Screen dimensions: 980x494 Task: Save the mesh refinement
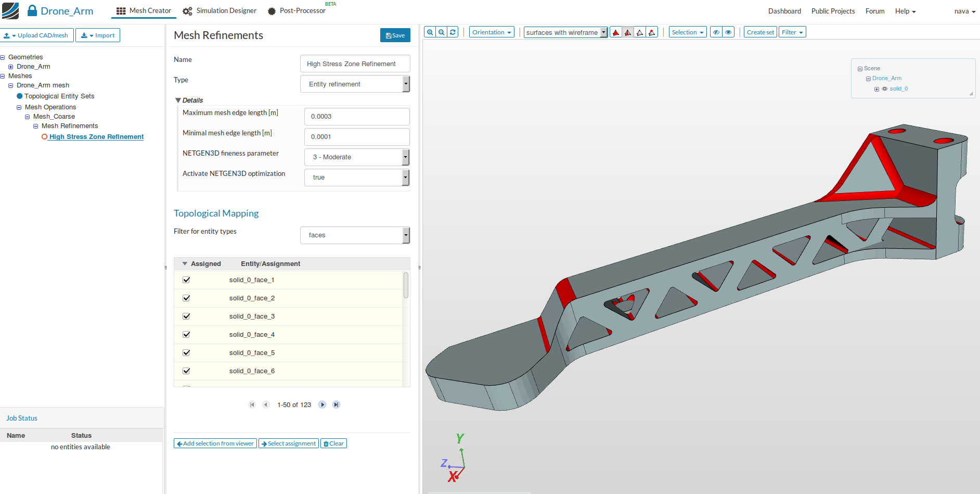click(x=395, y=35)
